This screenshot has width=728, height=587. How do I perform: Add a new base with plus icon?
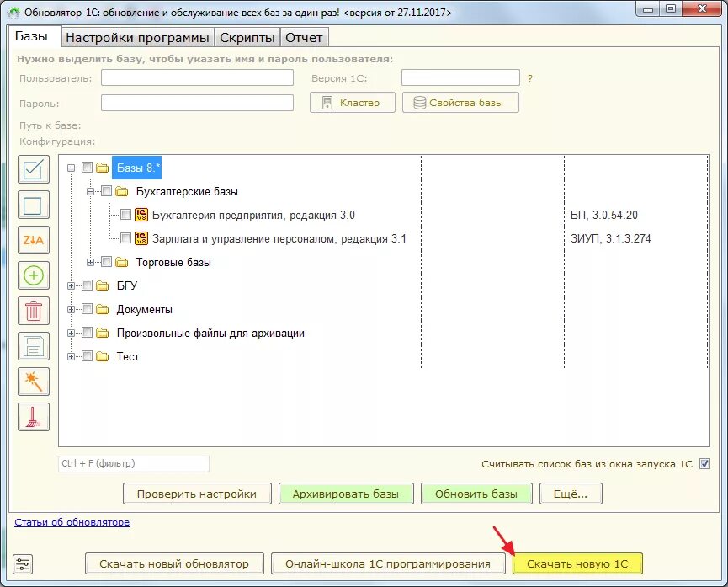point(34,275)
